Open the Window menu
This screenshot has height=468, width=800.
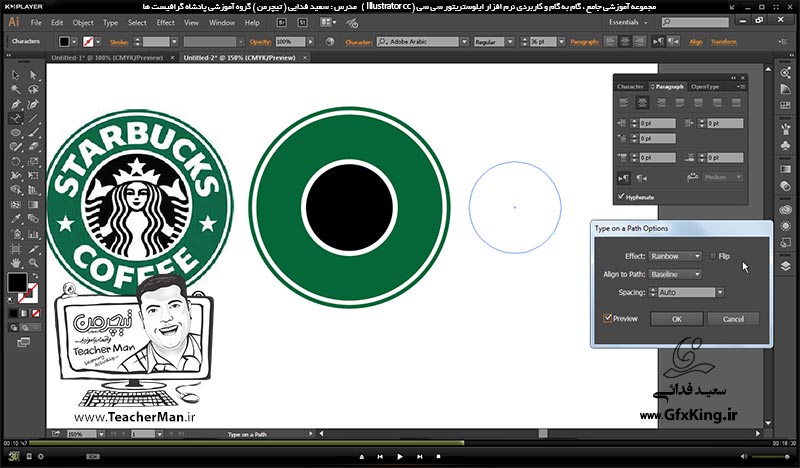[222, 22]
